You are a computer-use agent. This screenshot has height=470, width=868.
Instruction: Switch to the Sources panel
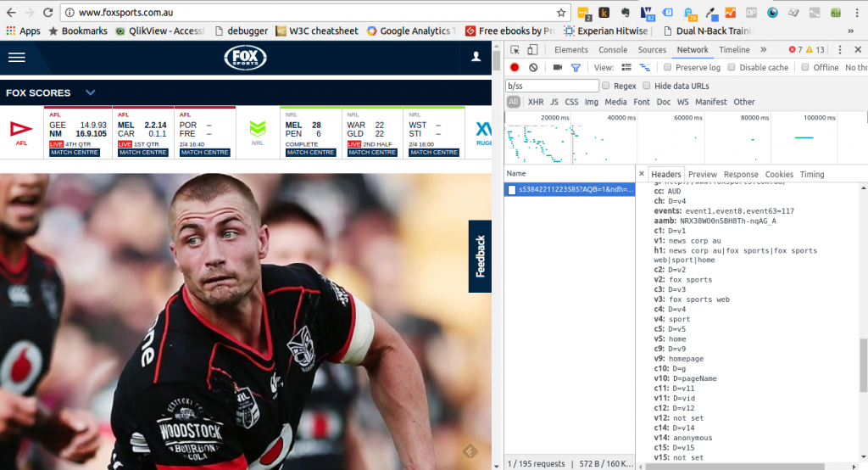[652, 50]
